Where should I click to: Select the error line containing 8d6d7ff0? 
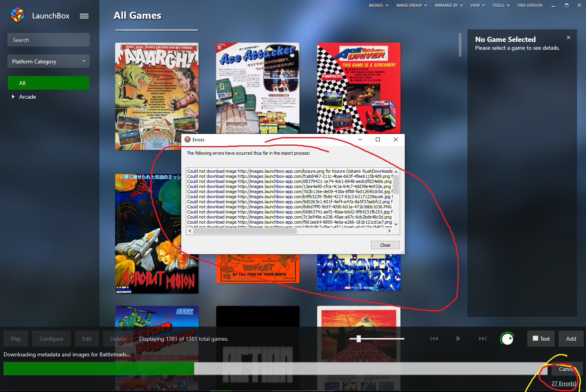click(x=290, y=207)
